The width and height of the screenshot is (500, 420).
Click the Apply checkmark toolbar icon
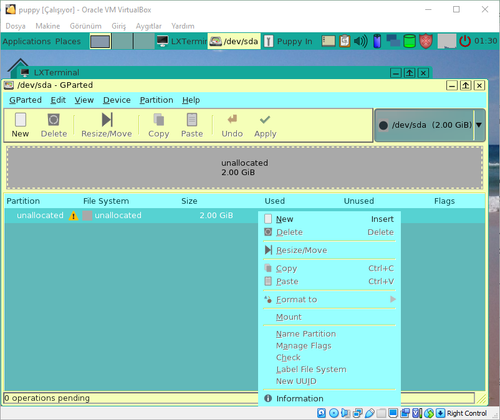[265, 119]
